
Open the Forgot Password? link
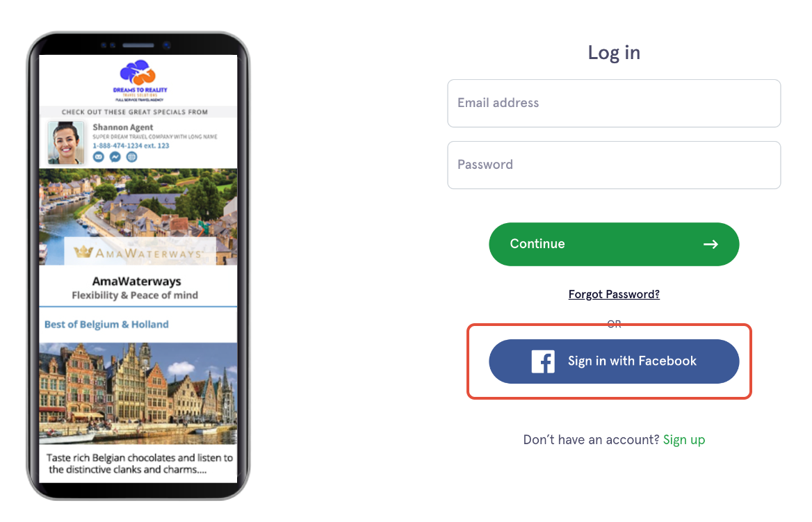(x=614, y=294)
